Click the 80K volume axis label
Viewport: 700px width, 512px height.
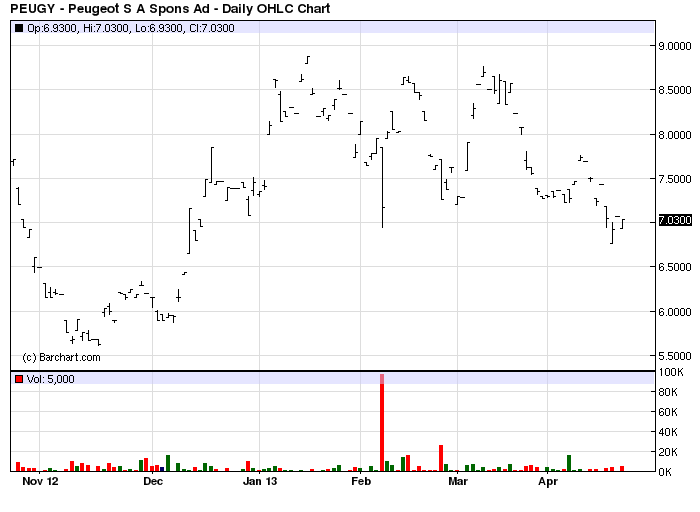[668, 392]
